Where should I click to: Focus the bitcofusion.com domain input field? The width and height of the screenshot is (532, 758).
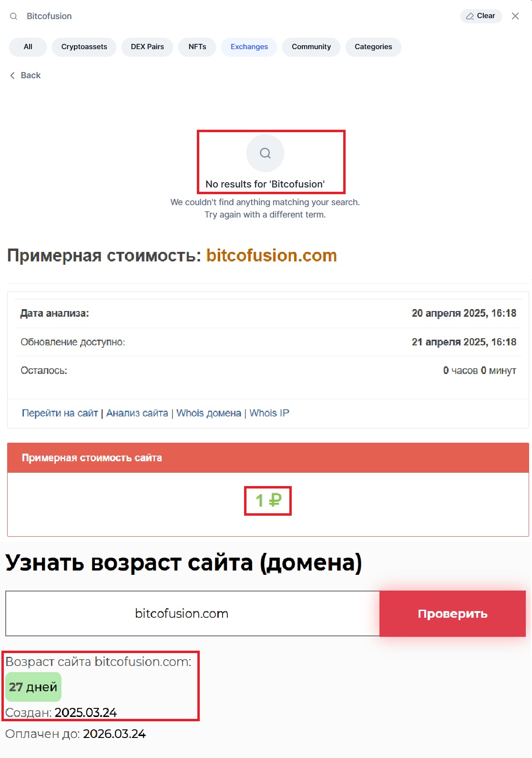(x=193, y=613)
